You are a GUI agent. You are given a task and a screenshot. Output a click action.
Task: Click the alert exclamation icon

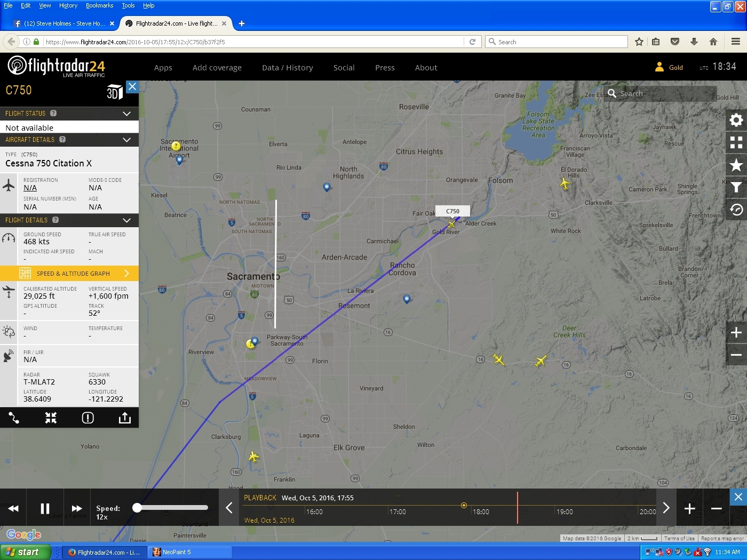point(88,418)
